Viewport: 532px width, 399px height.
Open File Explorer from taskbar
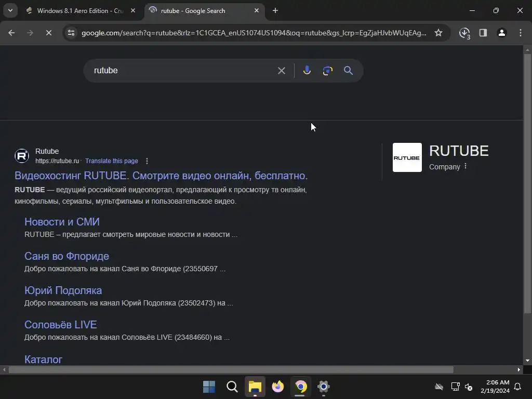point(255,387)
